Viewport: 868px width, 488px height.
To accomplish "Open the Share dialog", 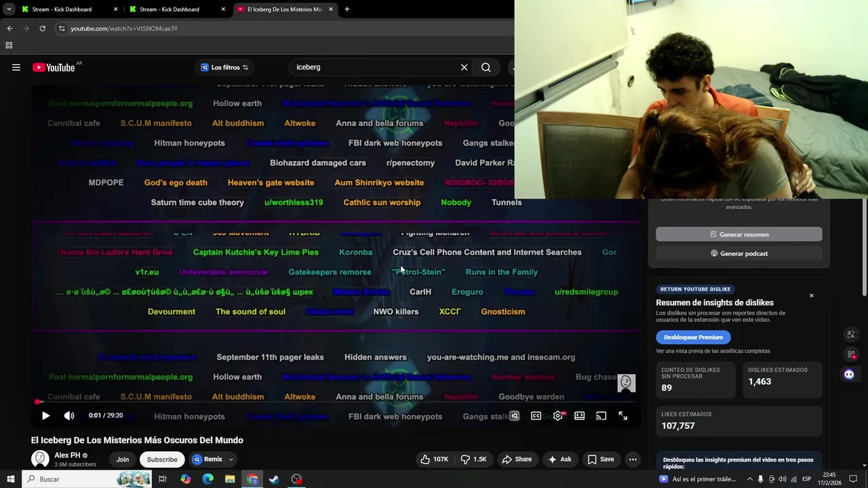I will [517, 459].
